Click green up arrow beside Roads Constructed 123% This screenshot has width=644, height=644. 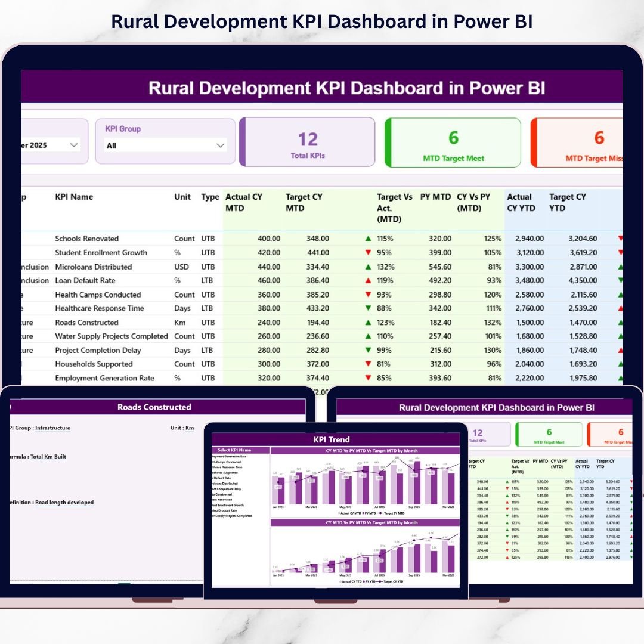coord(368,323)
